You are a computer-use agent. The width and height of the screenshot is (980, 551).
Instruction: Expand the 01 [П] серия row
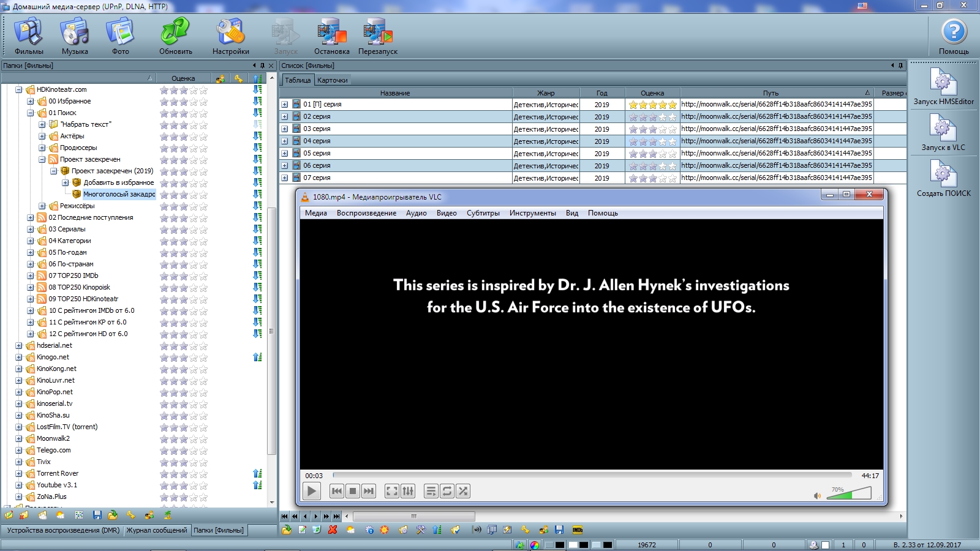pos(285,105)
